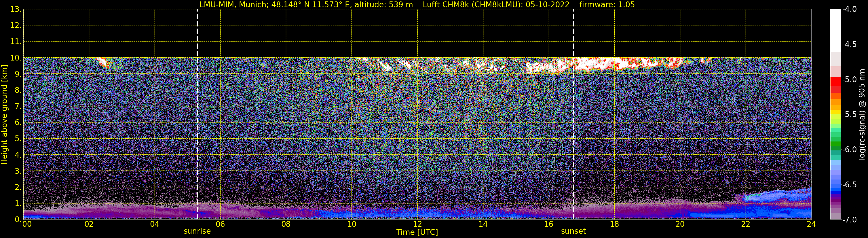Click the "Time [UTC]" axis title
This screenshot has width=868, height=238.
tap(417, 232)
